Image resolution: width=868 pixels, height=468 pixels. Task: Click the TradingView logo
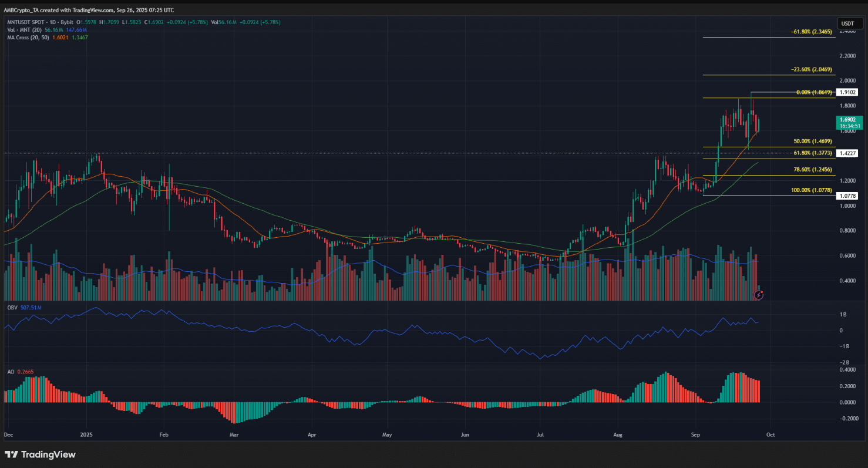[41, 454]
